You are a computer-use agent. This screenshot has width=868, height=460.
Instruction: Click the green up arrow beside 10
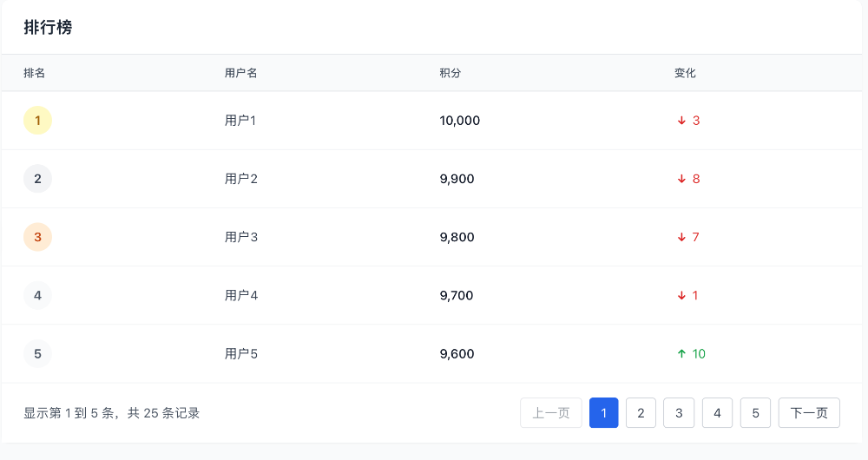tap(681, 354)
